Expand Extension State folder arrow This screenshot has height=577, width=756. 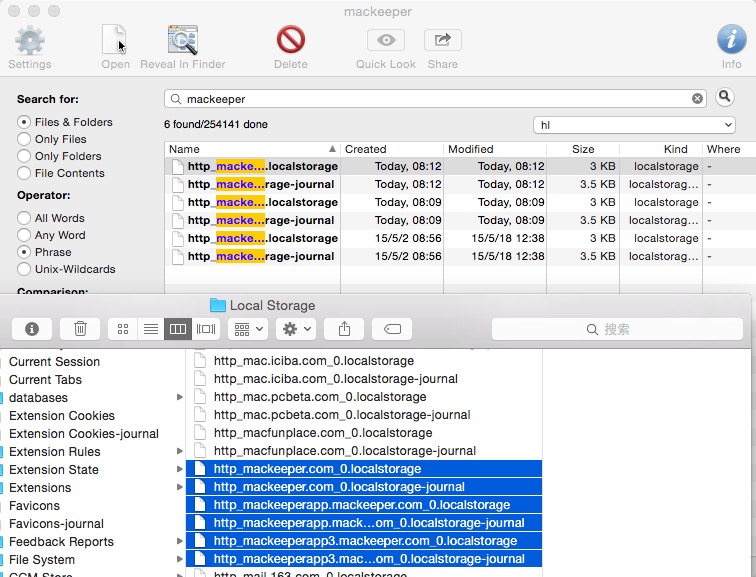(179, 469)
